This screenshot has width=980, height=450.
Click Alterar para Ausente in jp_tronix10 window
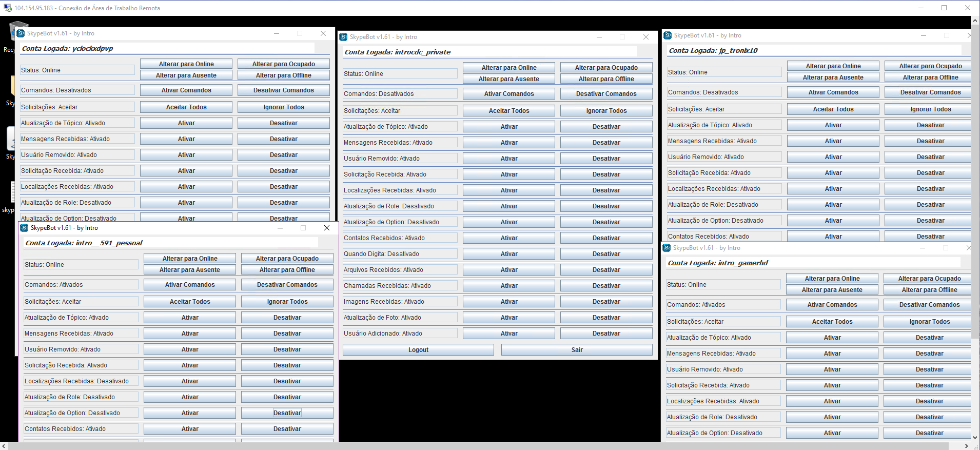(x=833, y=77)
